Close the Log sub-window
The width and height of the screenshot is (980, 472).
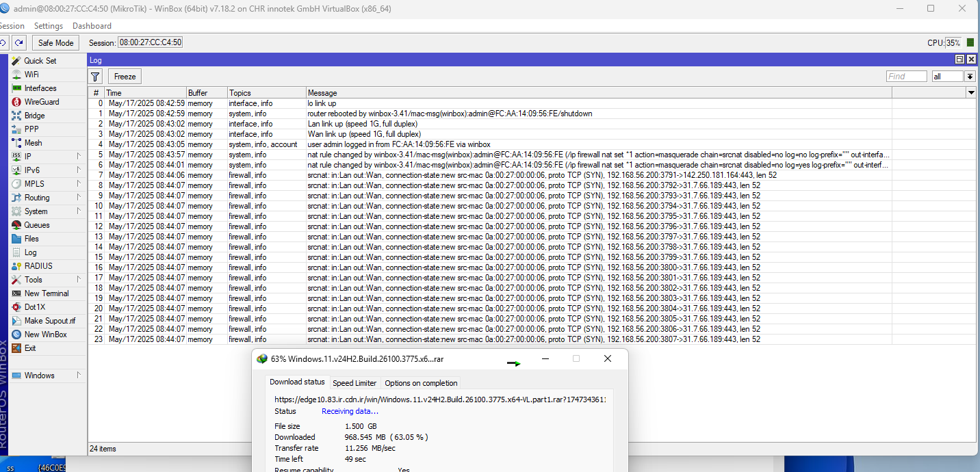click(970, 60)
